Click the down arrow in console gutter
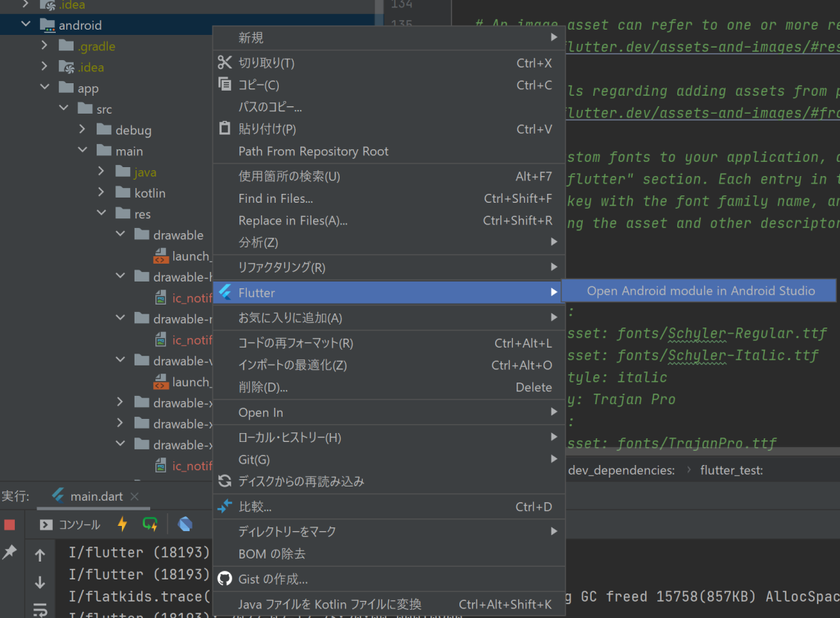 (40, 582)
